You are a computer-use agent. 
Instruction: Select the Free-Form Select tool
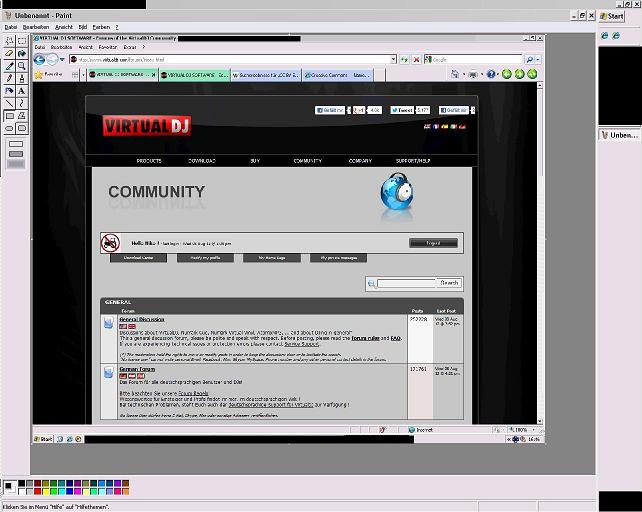pyautogui.click(x=9, y=41)
